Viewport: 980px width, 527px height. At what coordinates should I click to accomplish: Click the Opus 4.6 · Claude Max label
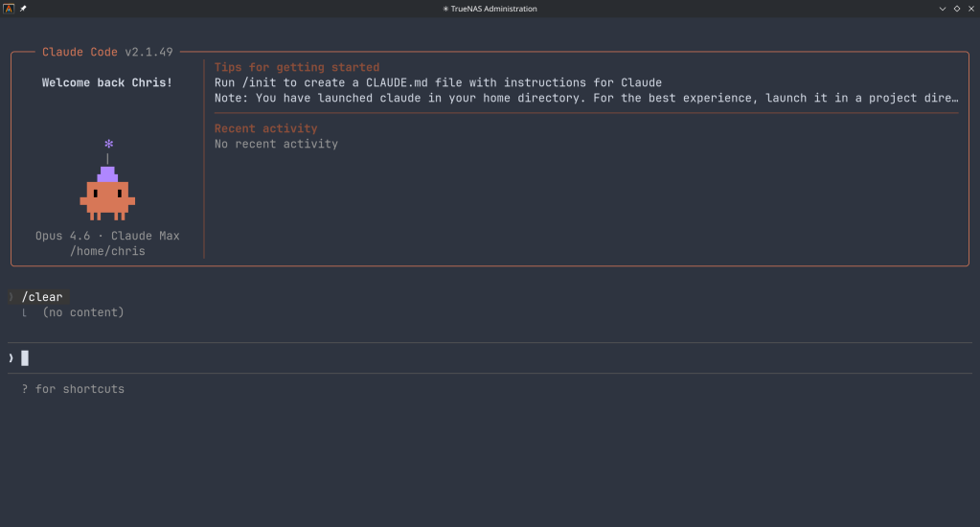point(107,236)
